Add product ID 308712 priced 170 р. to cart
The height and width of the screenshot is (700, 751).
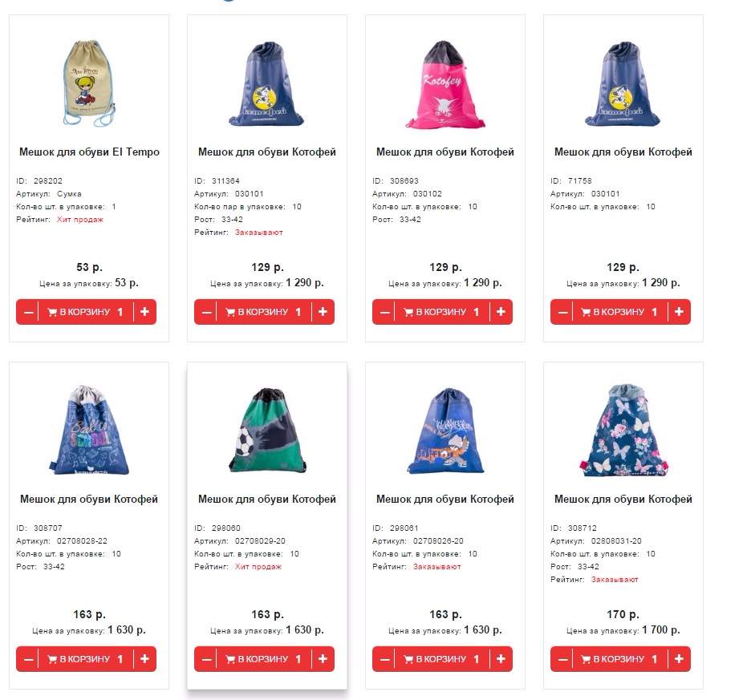point(619,659)
